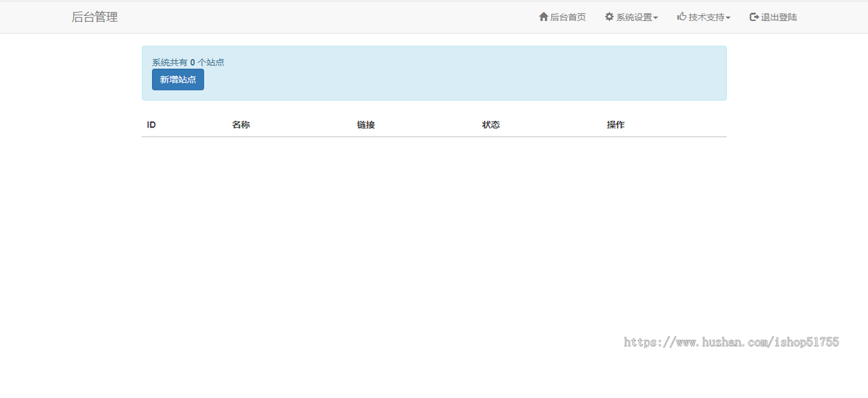Click the 名称 column header
The width and height of the screenshot is (868, 398).
[241, 124]
